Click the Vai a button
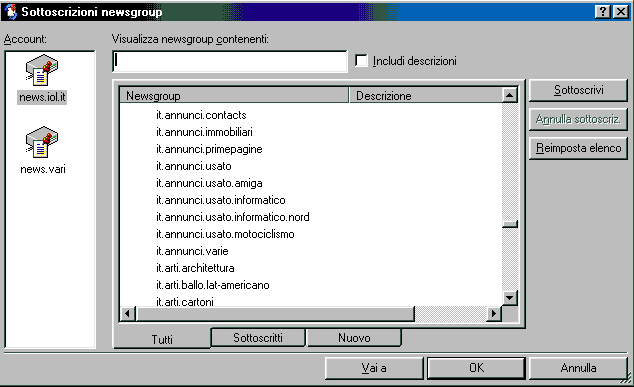This screenshot has height=387, width=634. pyautogui.click(x=374, y=368)
